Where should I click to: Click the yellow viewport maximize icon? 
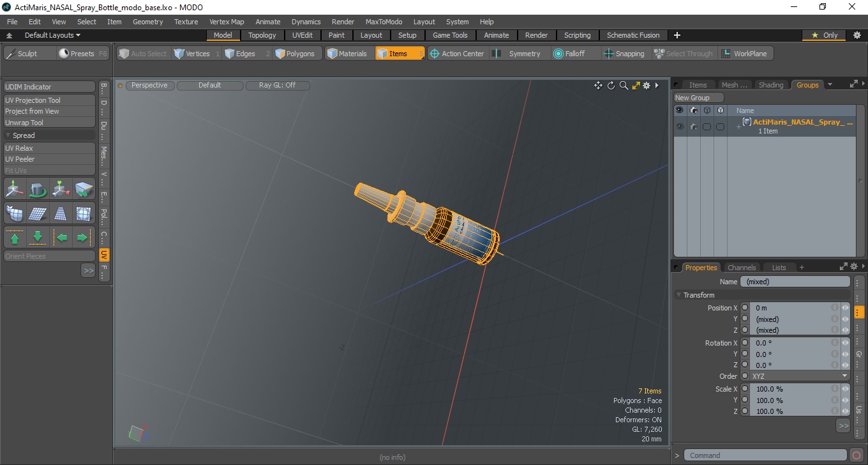pyautogui.click(x=636, y=86)
